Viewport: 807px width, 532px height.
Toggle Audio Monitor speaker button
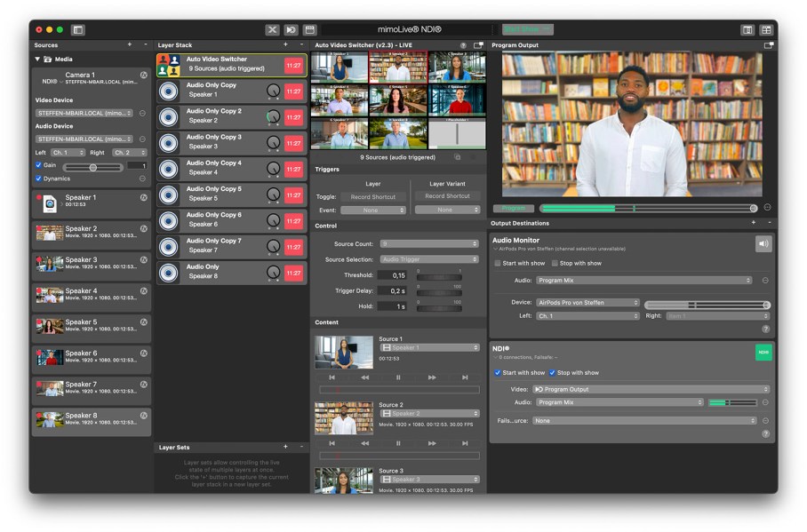point(763,243)
